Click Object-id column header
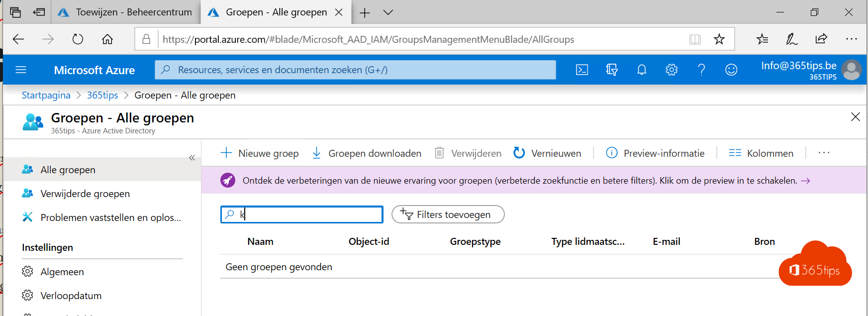The height and width of the screenshot is (316, 868). tap(369, 241)
